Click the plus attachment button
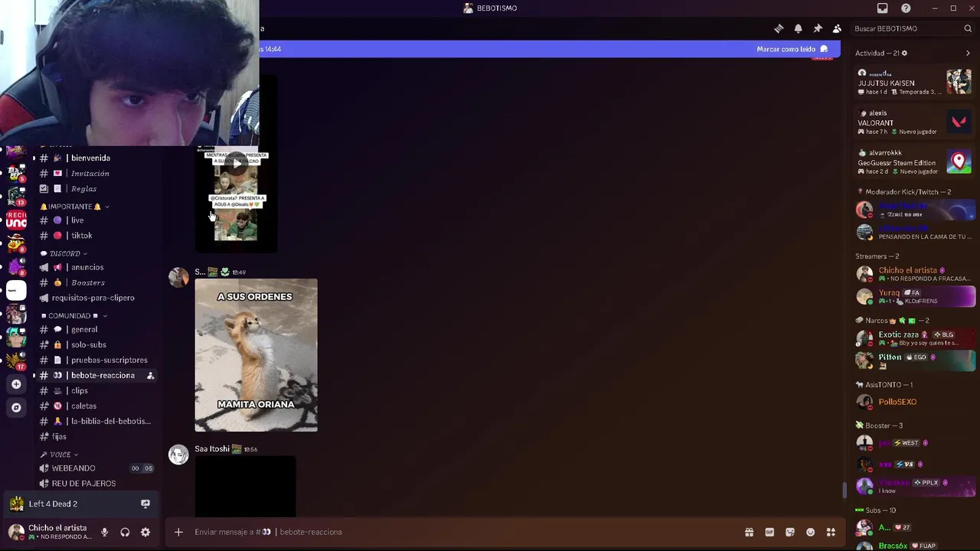Image resolution: width=980 pixels, height=551 pixels. point(178,532)
